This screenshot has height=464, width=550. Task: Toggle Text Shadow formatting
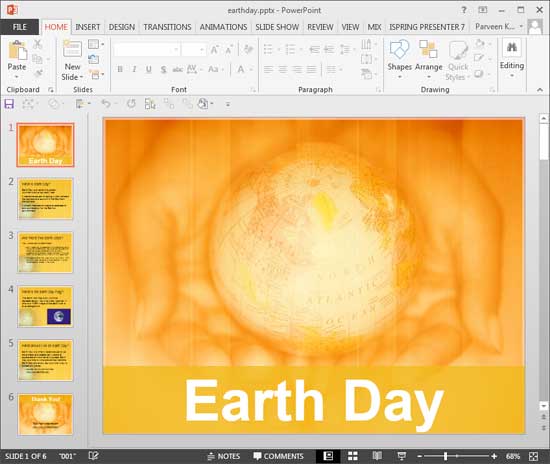[163, 69]
